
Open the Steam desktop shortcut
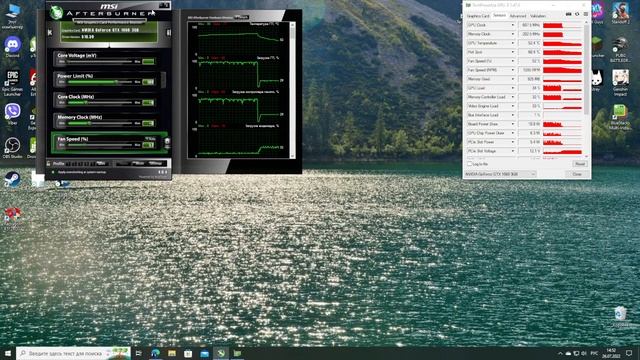pos(12,179)
